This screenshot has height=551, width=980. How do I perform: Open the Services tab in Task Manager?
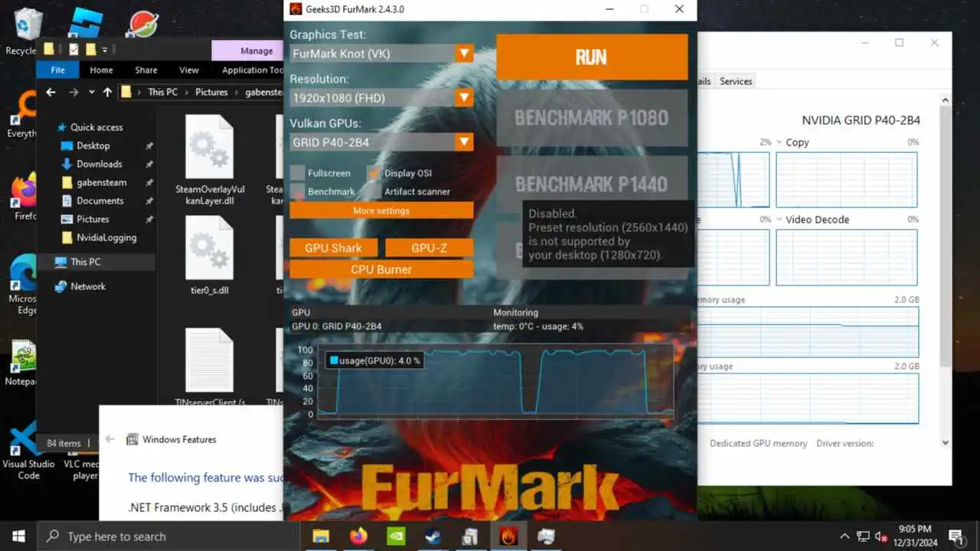736,81
